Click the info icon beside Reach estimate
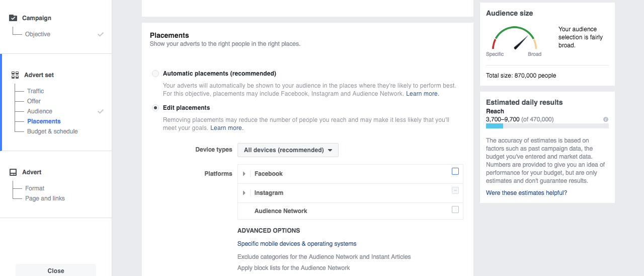This screenshot has width=644, height=276. [606, 119]
